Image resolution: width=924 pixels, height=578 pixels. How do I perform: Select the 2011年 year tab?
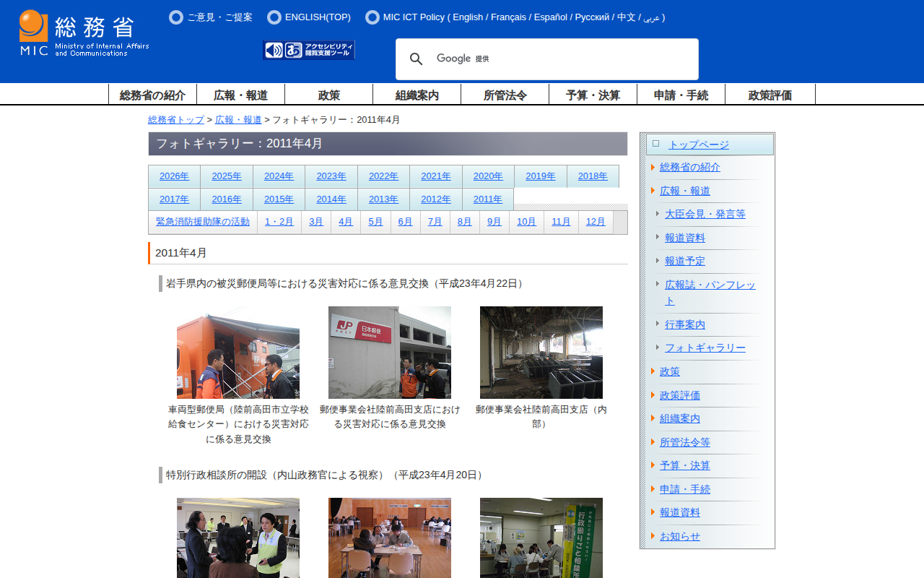[x=488, y=199]
